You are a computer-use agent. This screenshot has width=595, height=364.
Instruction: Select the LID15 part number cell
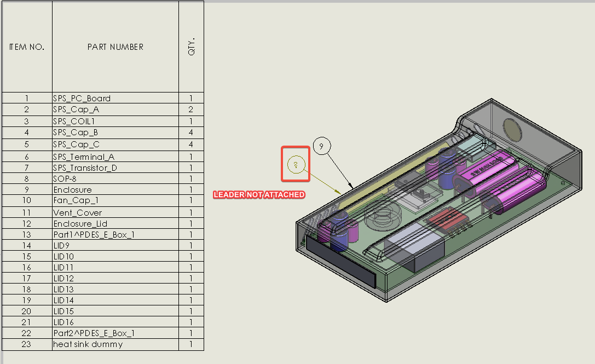[115, 311]
